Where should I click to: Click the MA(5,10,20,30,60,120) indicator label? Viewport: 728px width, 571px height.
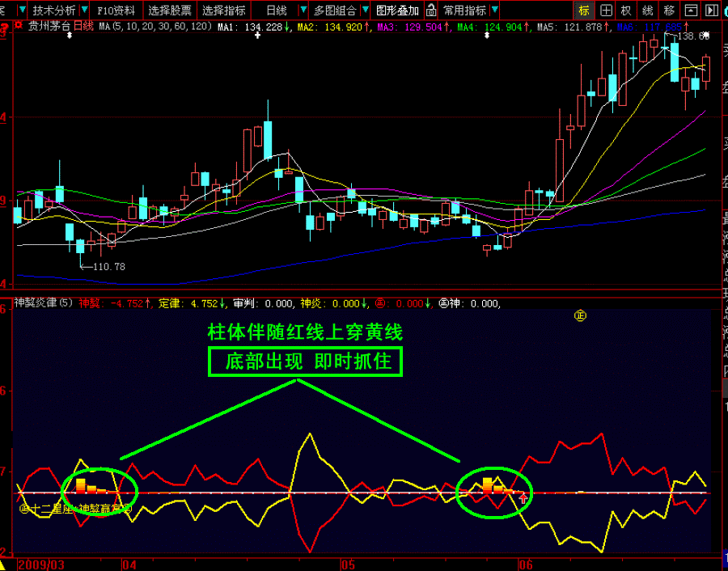tap(156, 27)
